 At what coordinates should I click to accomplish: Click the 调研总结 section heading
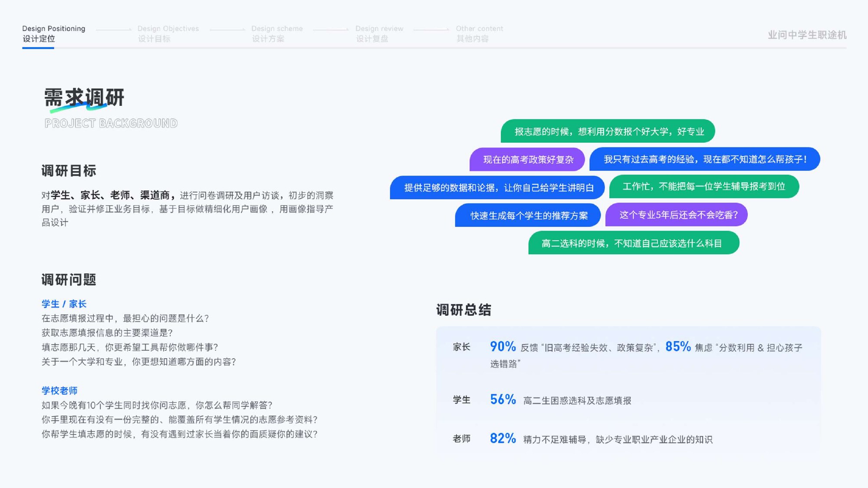point(464,310)
